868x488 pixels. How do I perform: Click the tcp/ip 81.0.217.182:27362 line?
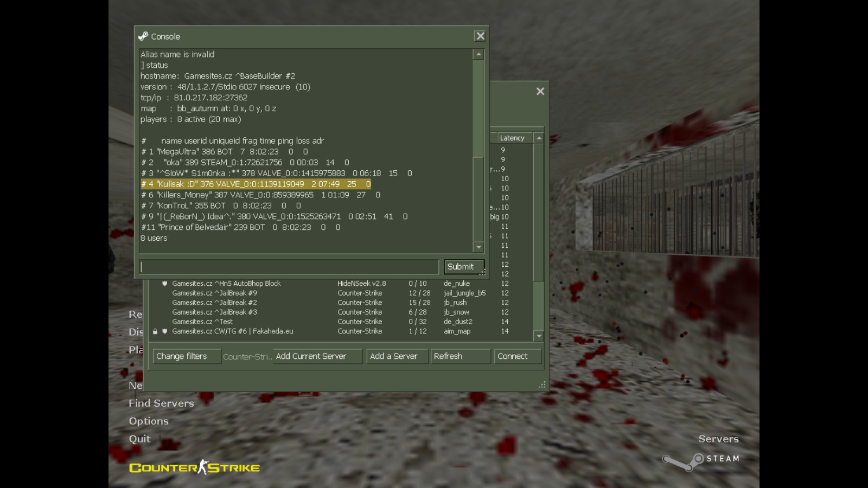point(194,98)
